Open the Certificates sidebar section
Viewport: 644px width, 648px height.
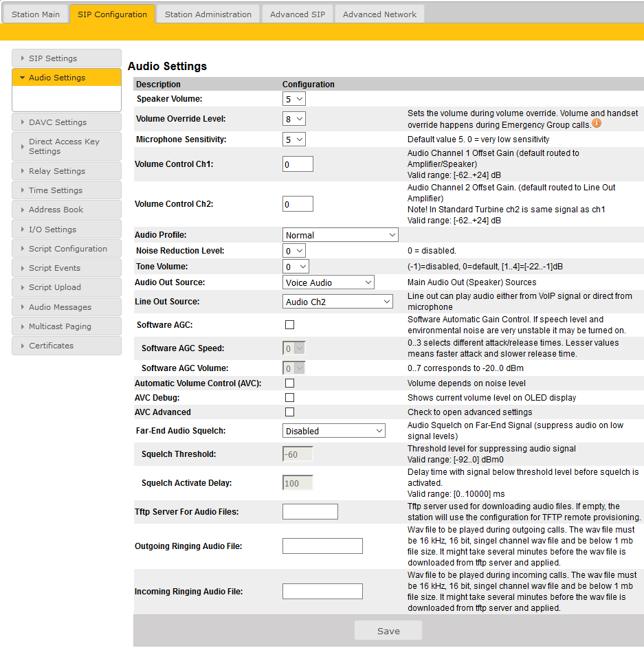tap(67, 346)
